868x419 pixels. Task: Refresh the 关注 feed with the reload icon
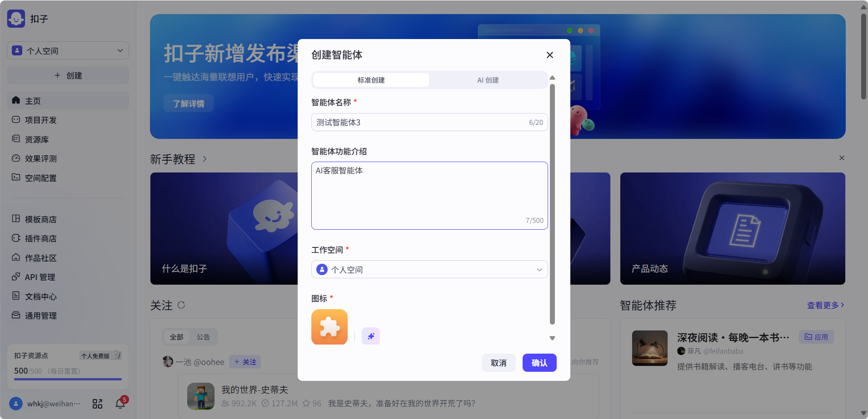pyautogui.click(x=181, y=305)
